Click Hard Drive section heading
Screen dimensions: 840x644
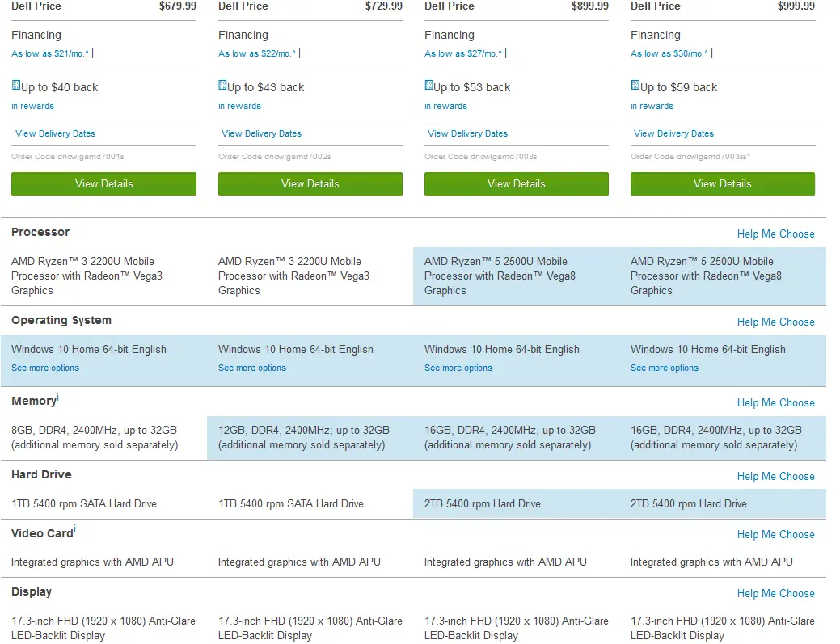(41, 474)
